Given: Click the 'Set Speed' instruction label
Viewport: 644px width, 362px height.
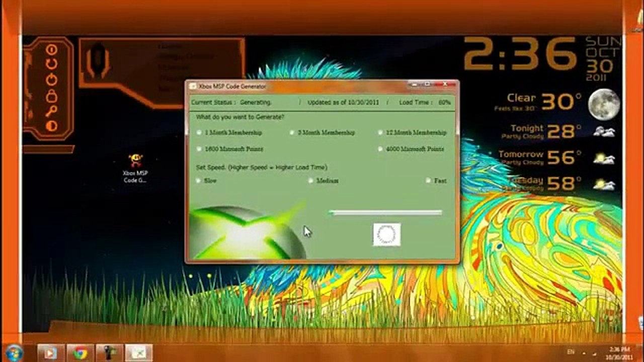Looking at the screenshot, I should pyautogui.click(x=261, y=167).
